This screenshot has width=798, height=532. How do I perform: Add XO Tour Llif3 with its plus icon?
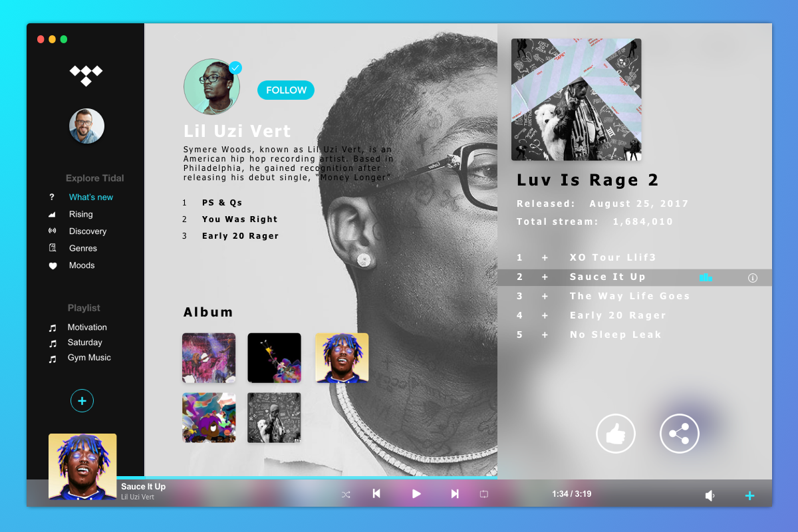(545, 257)
